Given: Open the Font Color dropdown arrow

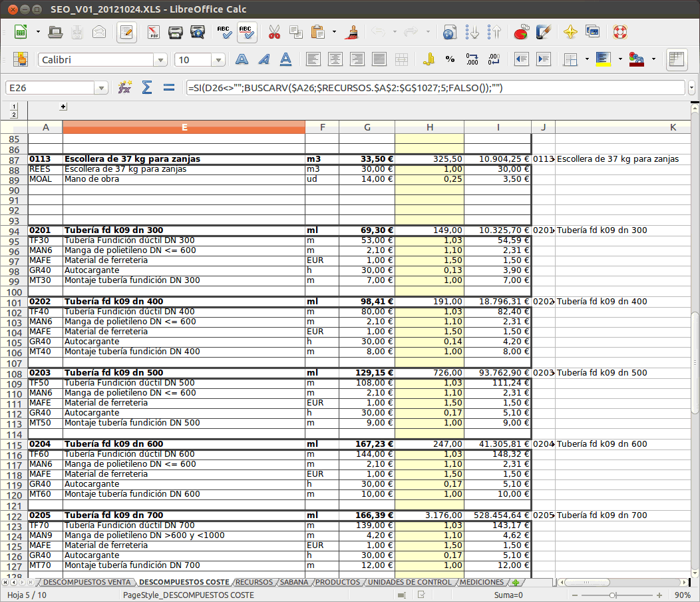Looking at the screenshot, I should (653, 59).
